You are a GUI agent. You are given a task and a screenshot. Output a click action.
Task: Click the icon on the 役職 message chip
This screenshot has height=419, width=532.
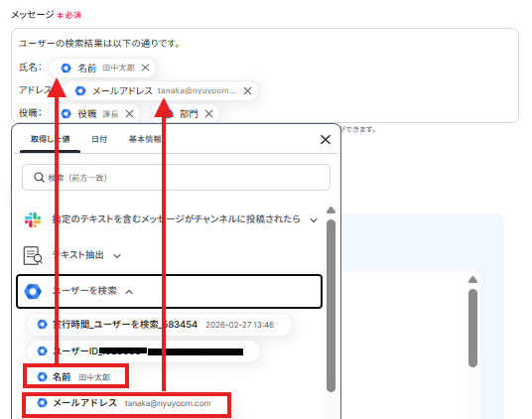66,113
